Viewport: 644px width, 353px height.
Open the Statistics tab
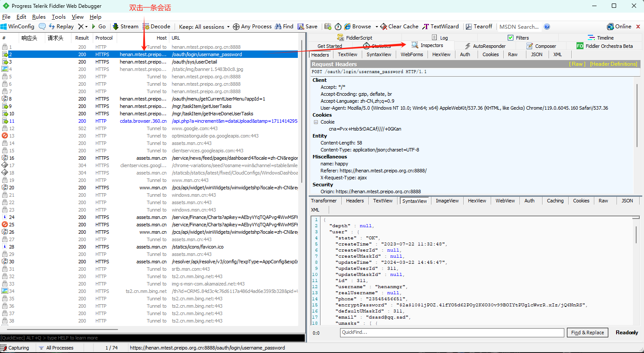pos(377,46)
